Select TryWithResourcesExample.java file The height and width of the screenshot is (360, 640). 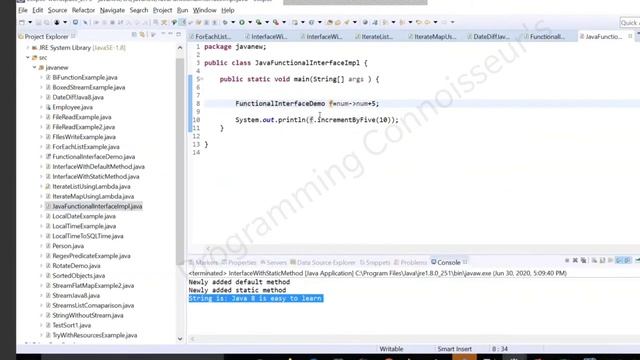pos(95,335)
